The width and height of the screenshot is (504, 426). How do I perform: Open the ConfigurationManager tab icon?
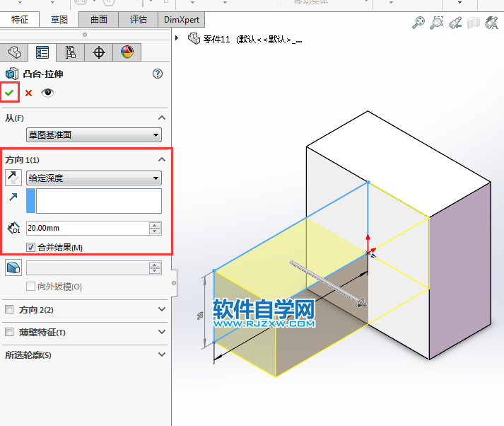click(x=71, y=52)
